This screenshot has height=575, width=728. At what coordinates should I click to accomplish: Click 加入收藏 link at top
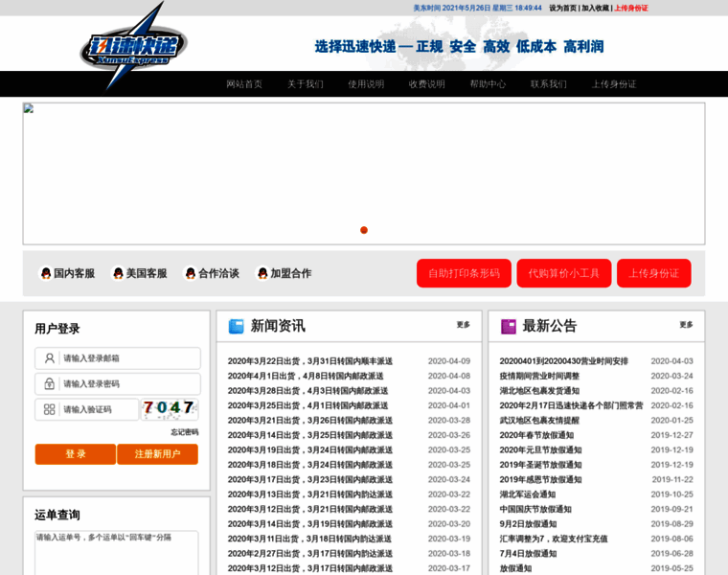tap(595, 8)
